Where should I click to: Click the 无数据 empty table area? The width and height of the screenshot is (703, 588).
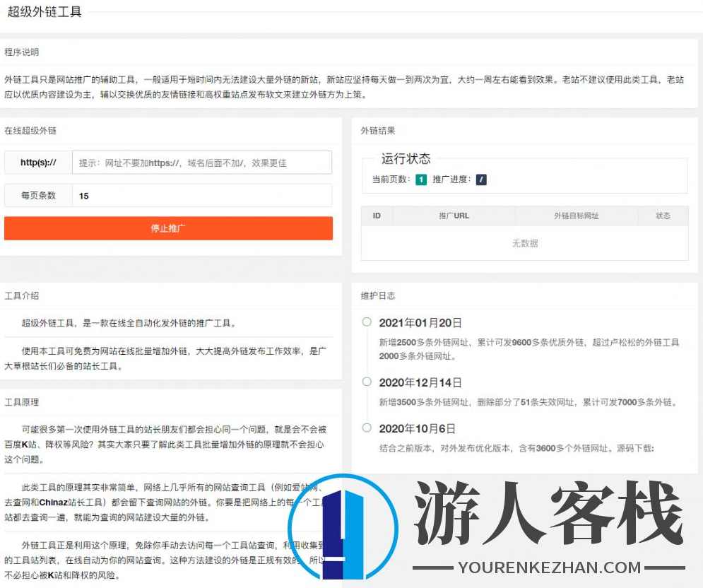point(524,243)
